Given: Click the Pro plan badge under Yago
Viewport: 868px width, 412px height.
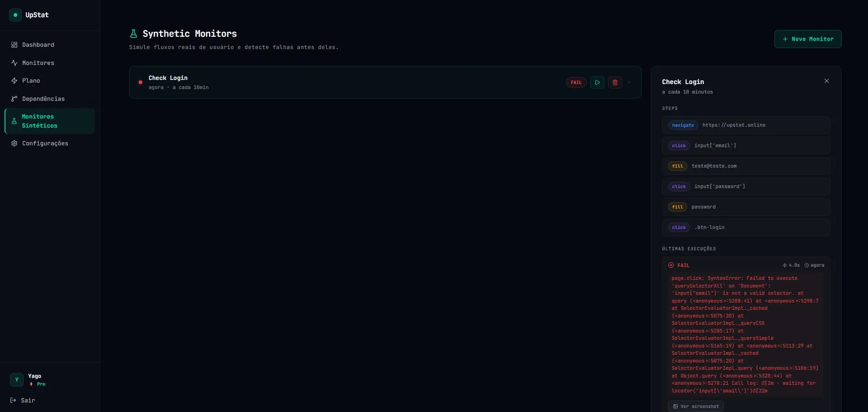Looking at the screenshot, I should (38, 384).
